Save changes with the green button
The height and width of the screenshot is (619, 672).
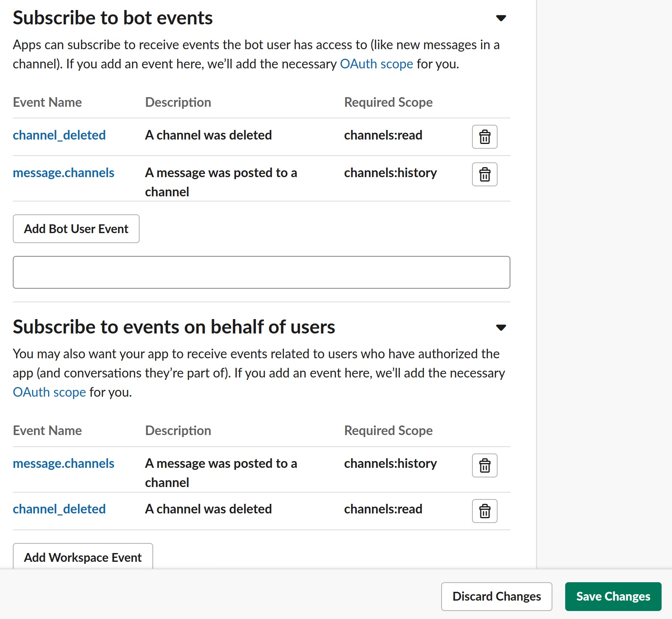click(x=613, y=596)
